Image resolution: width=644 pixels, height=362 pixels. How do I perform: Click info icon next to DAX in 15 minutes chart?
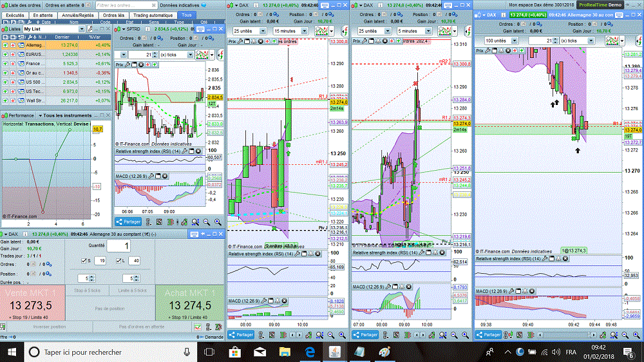(256, 5)
